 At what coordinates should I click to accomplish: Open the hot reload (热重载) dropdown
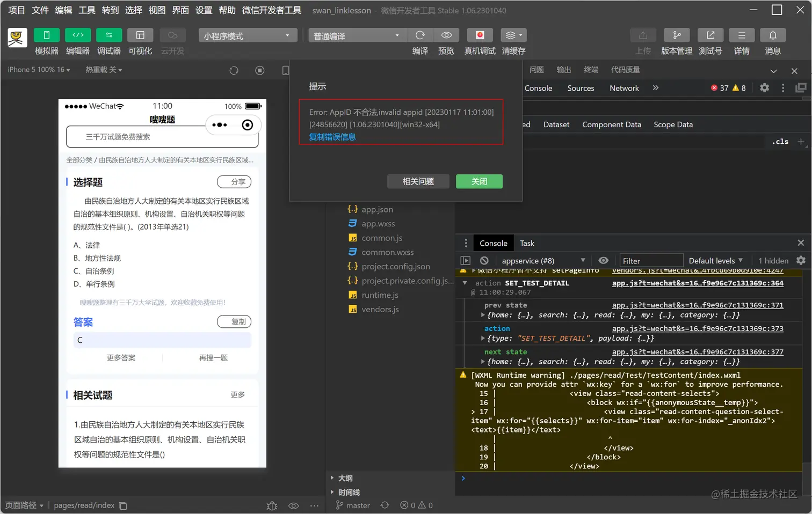point(104,70)
